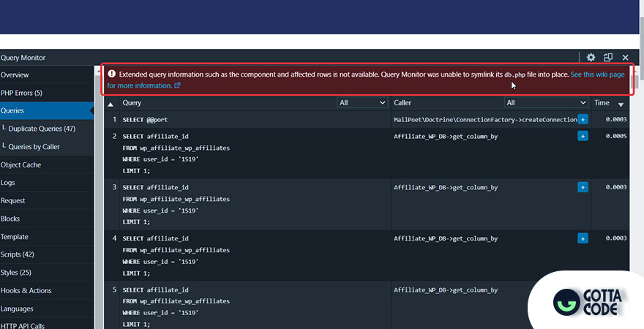The image size is (644, 329).
Task: Toggle Query Monitor panel position icon
Action: point(608,58)
